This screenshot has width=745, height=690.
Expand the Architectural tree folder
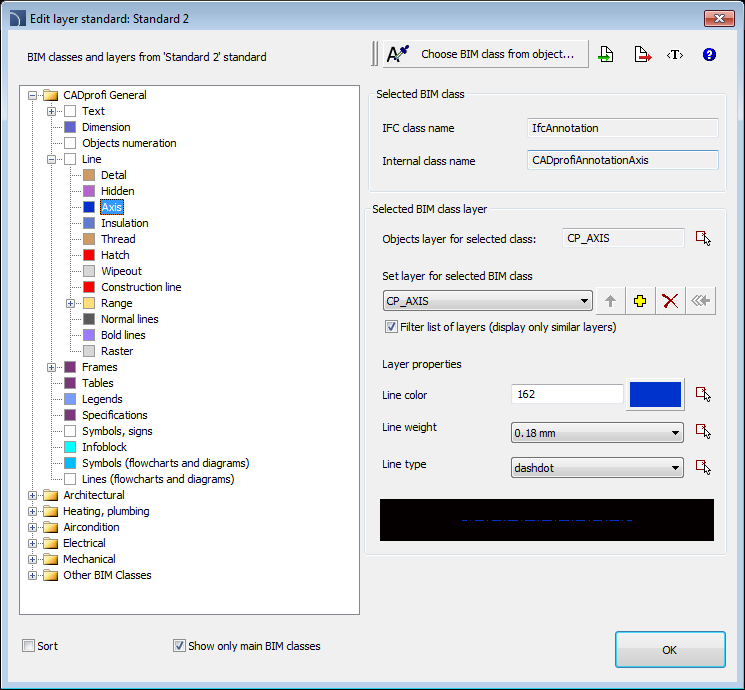(33, 495)
